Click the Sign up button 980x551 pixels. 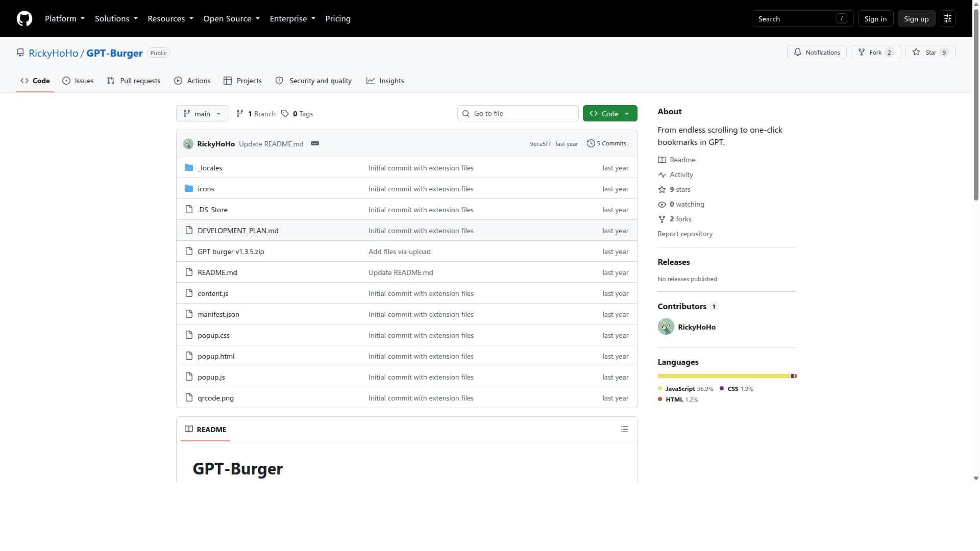pos(916,19)
